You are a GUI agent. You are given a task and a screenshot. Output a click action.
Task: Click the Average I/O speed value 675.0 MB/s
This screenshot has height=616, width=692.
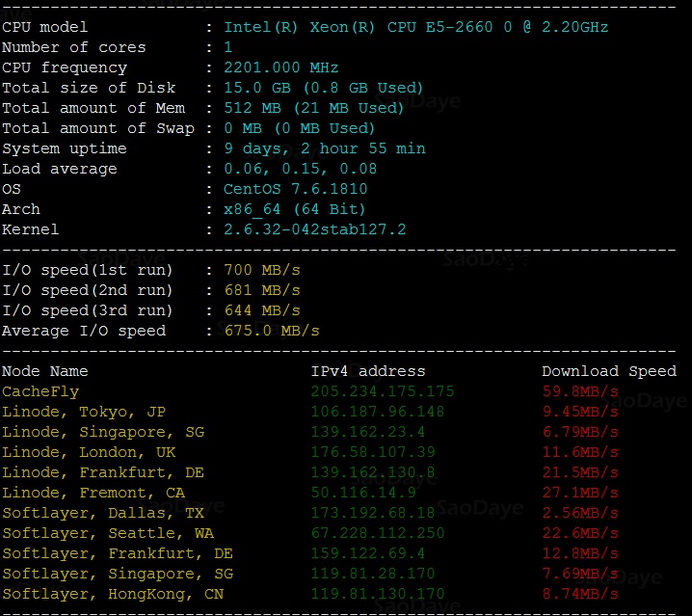coord(271,331)
